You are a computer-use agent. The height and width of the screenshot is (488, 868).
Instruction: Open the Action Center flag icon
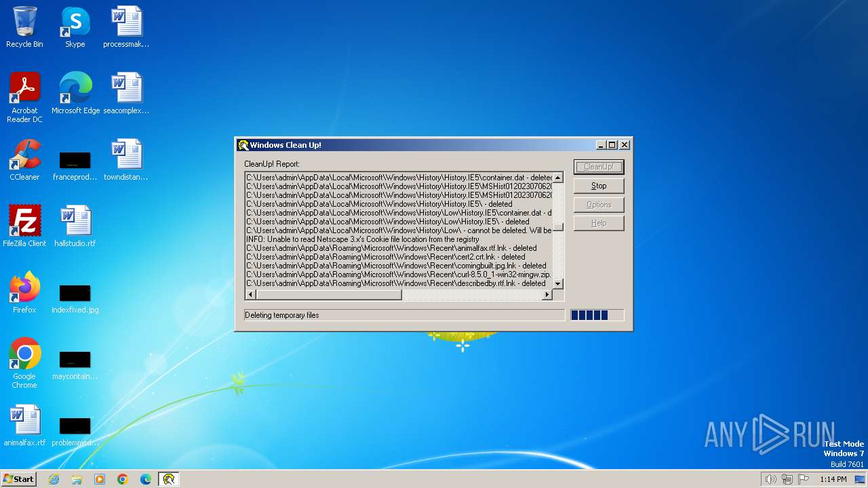point(803,479)
